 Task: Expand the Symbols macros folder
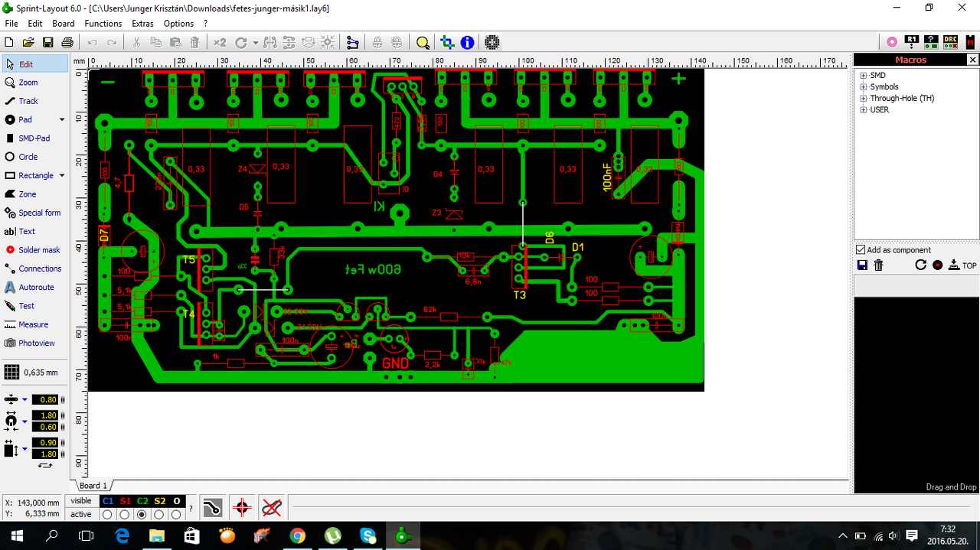click(864, 87)
